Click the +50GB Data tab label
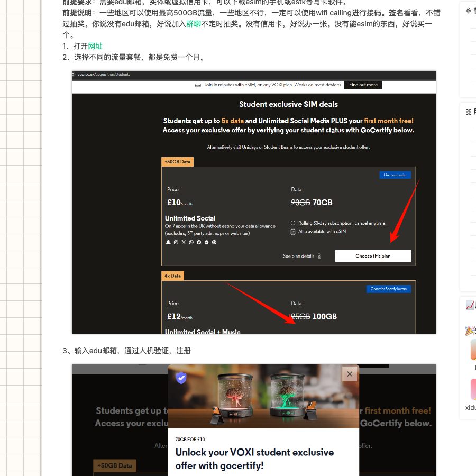476x476 pixels. [x=177, y=162]
